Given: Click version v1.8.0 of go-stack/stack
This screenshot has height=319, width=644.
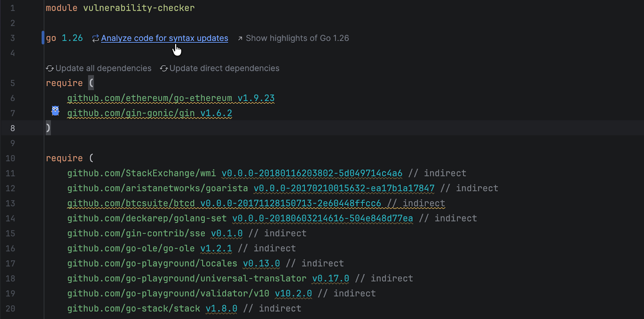Looking at the screenshot, I should [221, 309].
